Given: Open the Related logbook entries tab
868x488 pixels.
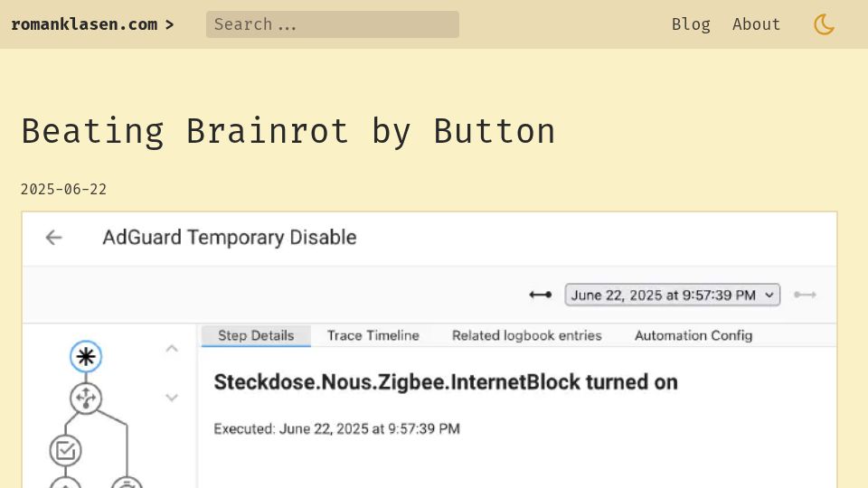Looking at the screenshot, I should click(x=526, y=335).
